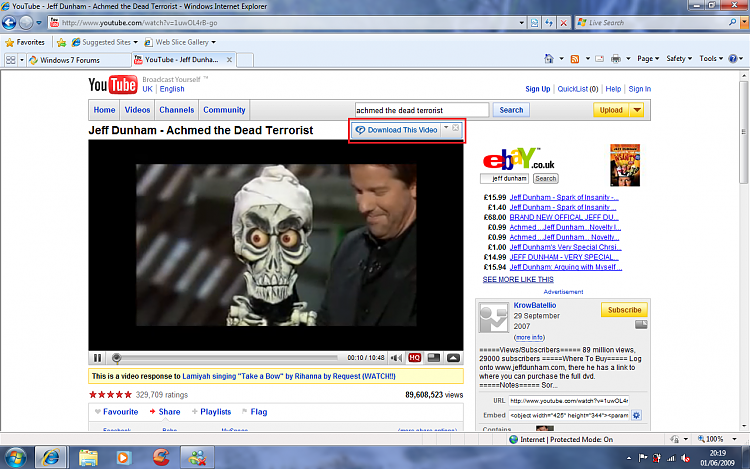This screenshot has width=750, height=469.
Task: Open Favorites center star button
Action: click(25, 42)
